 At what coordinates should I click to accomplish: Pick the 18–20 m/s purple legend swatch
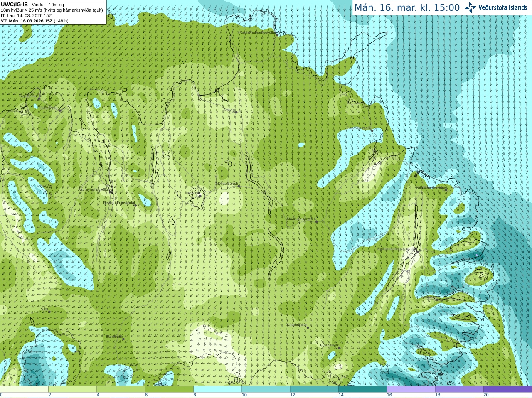(x=459, y=389)
